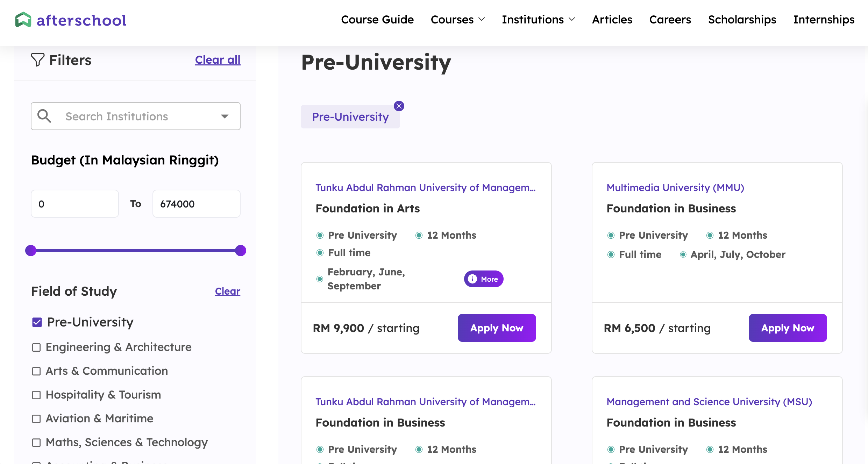This screenshot has height=464, width=868.
Task: Navigate to Course Guide
Action: [377, 20]
